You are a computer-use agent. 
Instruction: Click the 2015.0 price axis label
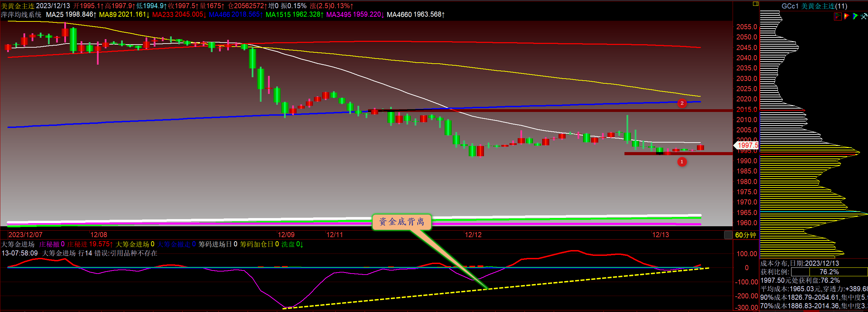[x=747, y=110]
